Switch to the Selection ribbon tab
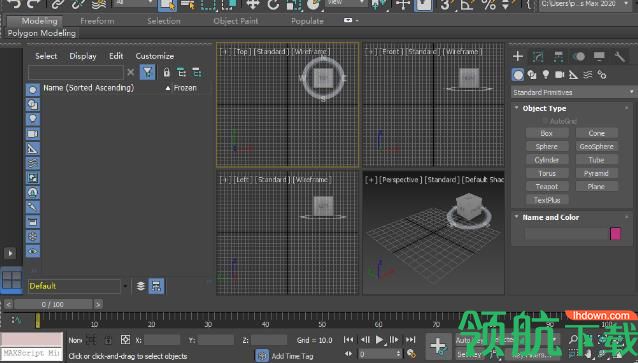 point(164,21)
